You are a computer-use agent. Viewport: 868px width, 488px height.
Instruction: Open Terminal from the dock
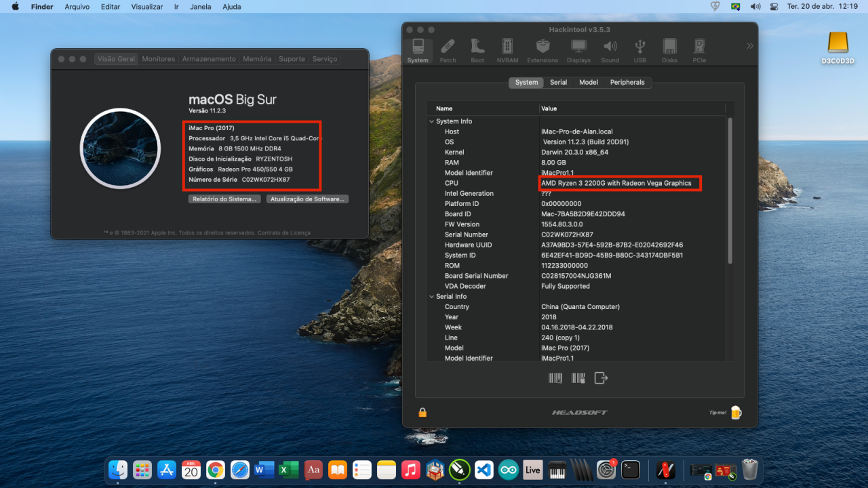(631, 469)
